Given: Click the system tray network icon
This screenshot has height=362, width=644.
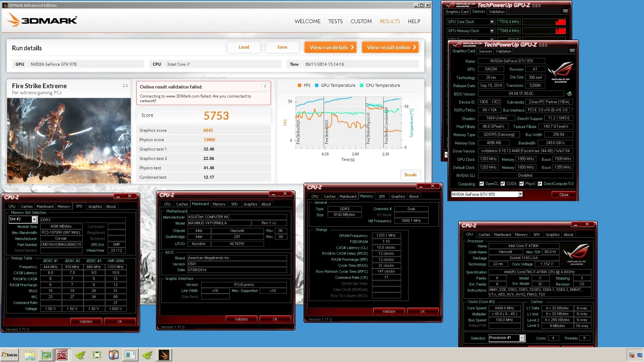Looking at the screenshot, I should [631, 355].
